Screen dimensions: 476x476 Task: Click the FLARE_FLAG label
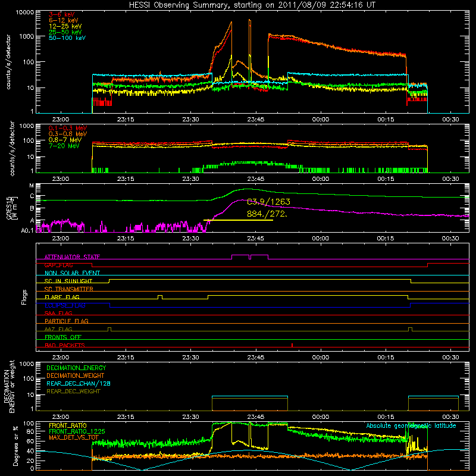tap(62, 297)
